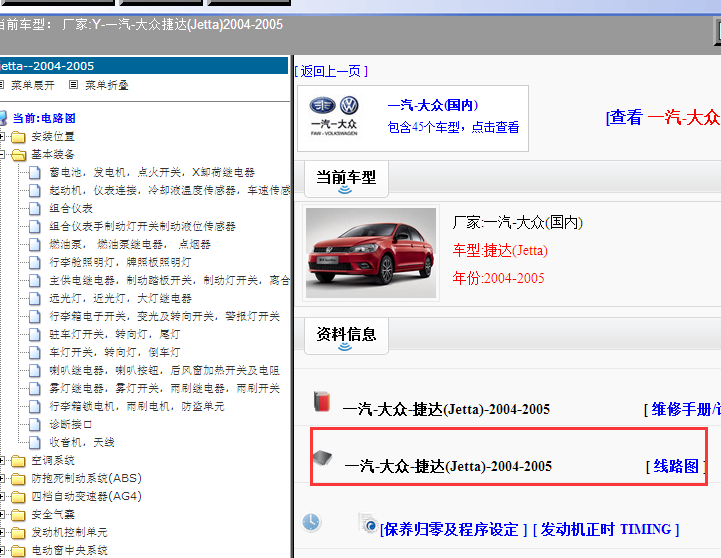Click the 年份:2004-2005 text
The height and width of the screenshot is (558, 721).
(x=498, y=278)
